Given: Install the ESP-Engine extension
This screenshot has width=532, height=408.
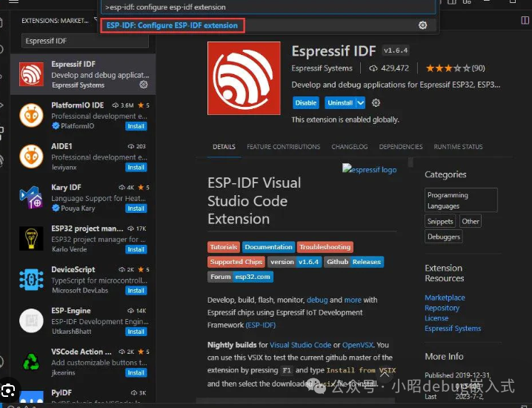Looking at the screenshot, I should pyautogui.click(x=136, y=332).
